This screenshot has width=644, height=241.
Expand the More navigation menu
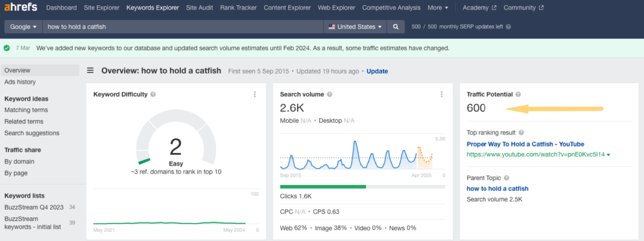438,8
